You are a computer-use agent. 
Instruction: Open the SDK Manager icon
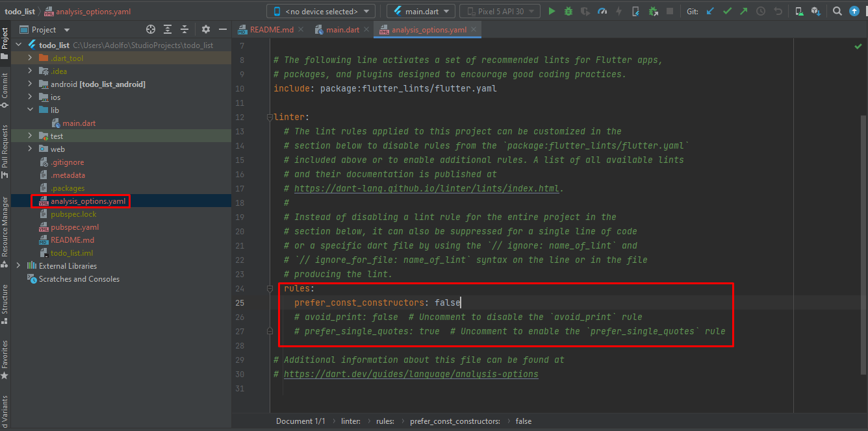click(x=816, y=11)
